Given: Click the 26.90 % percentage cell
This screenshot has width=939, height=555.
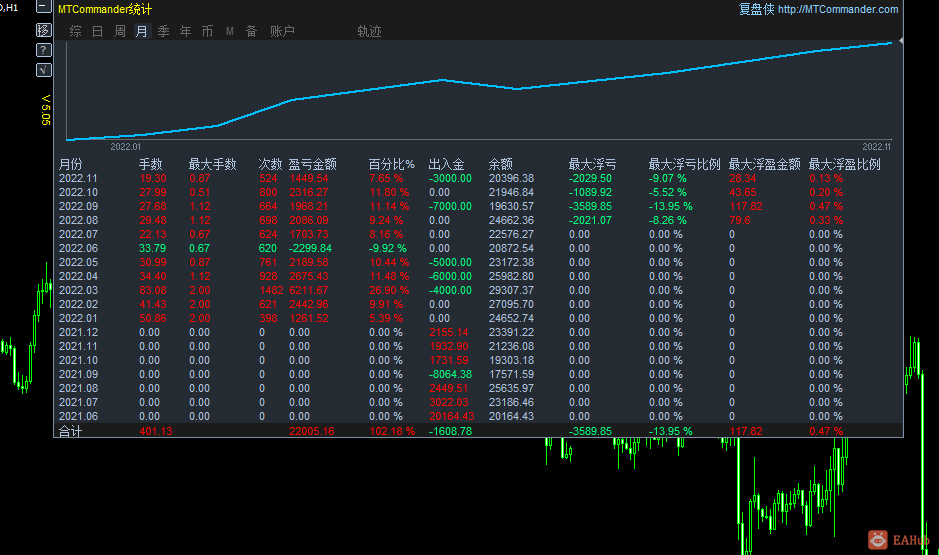Looking at the screenshot, I should [x=389, y=290].
